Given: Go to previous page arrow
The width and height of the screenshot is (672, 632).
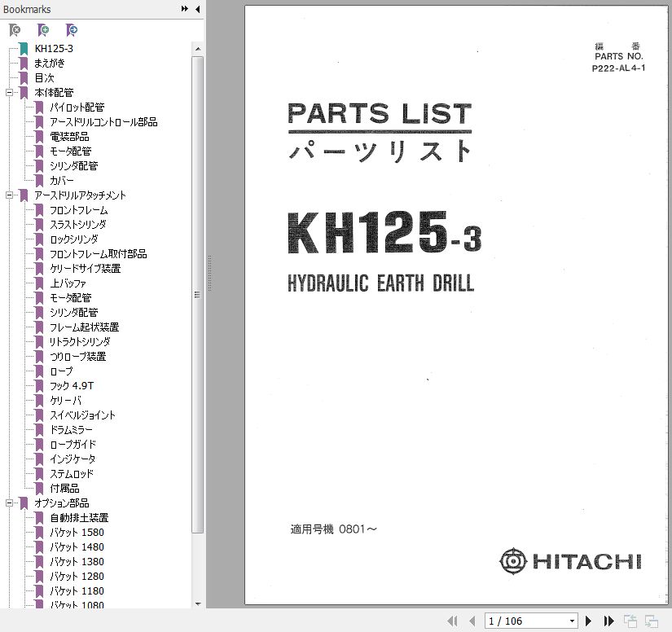Looking at the screenshot, I should 472,621.
